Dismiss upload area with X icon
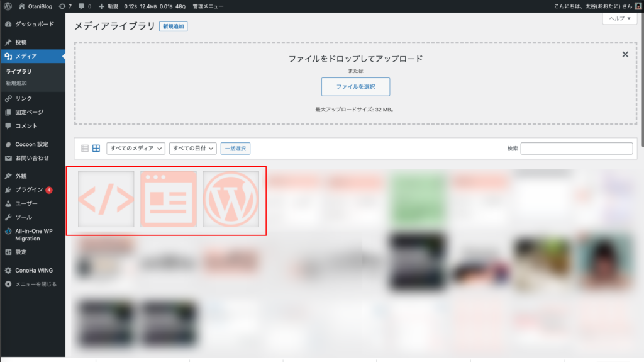 (625, 54)
